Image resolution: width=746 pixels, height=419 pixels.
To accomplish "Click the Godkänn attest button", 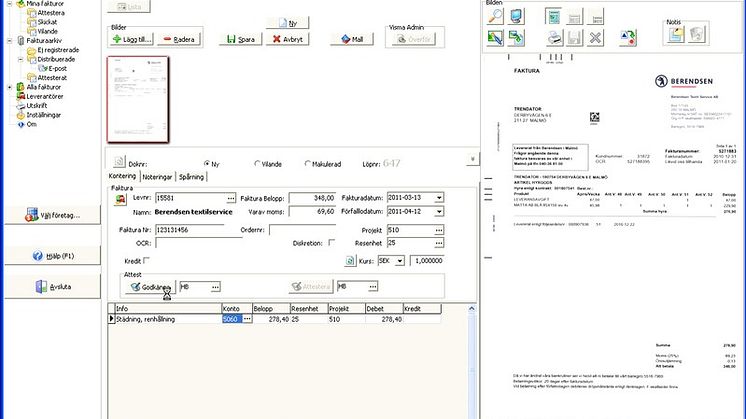I will pos(150,287).
